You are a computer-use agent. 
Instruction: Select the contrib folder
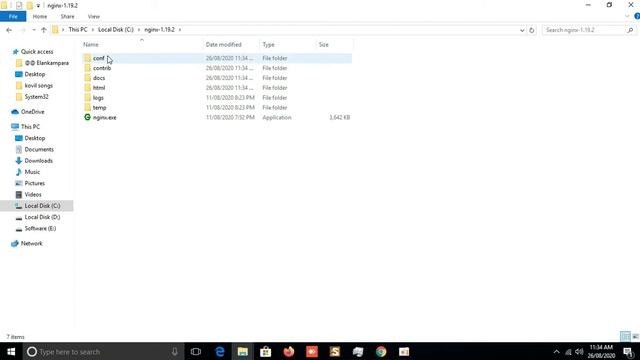point(102,68)
